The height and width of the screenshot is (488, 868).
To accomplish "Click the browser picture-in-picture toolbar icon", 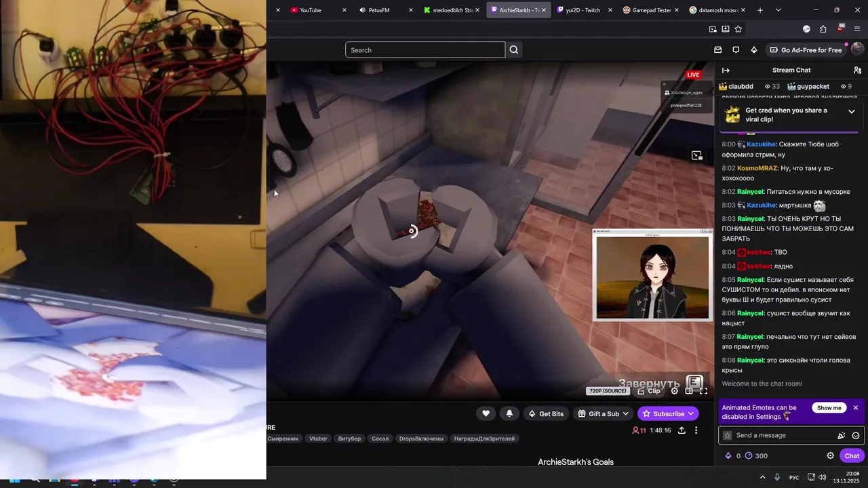I will click(x=713, y=29).
